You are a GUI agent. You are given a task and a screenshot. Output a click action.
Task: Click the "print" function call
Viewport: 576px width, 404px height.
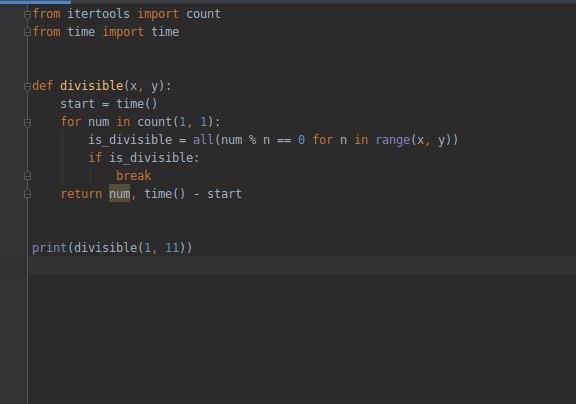pyautogui.click(x=50, y=248)
